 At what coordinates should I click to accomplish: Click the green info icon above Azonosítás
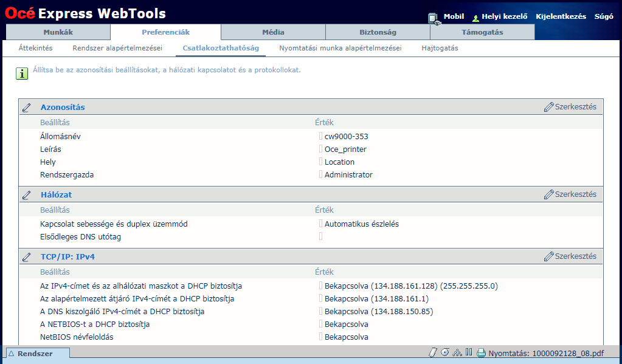point(22,74)
